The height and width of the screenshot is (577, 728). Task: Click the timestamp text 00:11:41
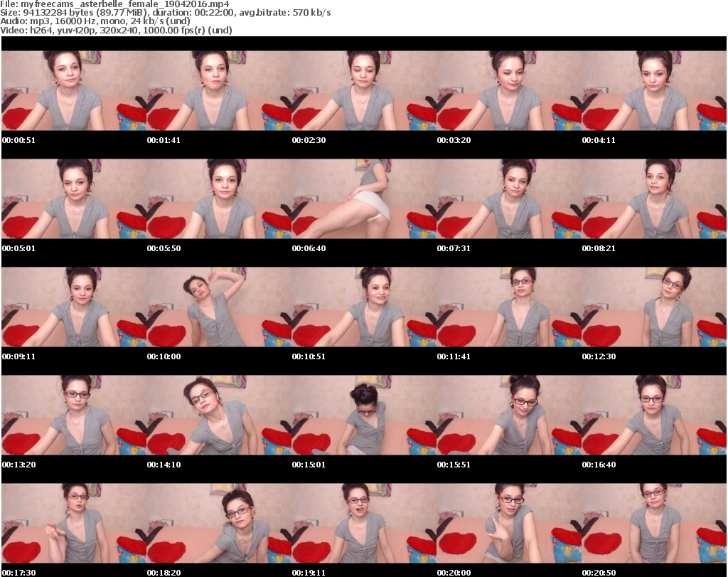pyautogui.click(x=454, y=356)
